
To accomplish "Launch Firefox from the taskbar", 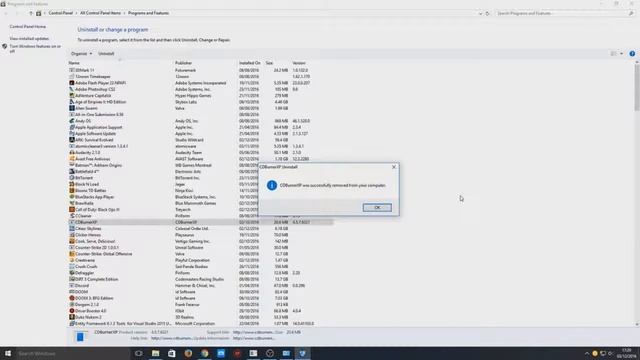I will 188,353.
